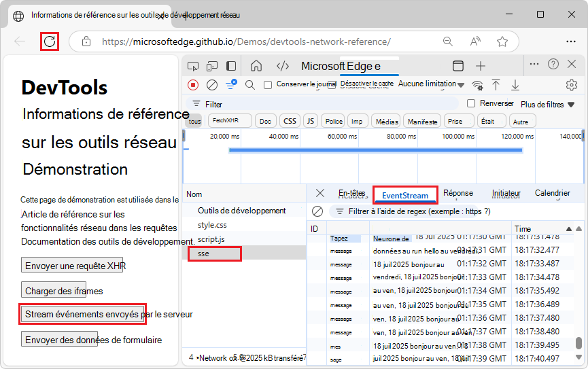Enable the Conserver le journal checkbox

click(268, 85)
